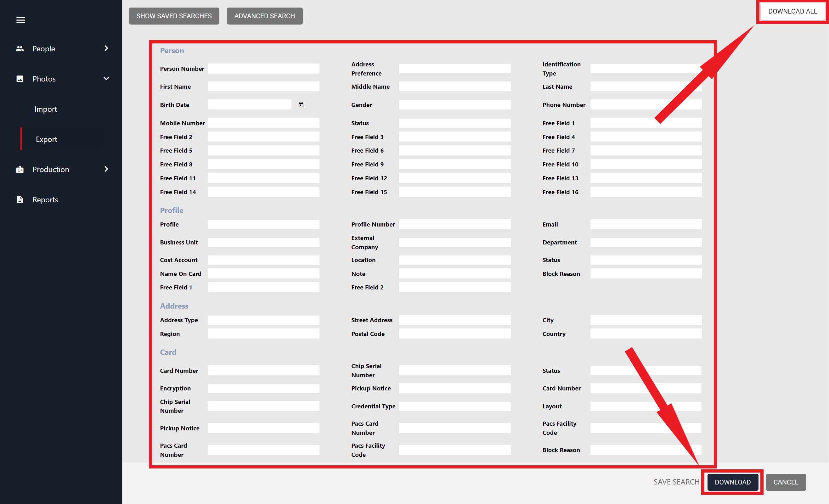The image size is (829, 504).
Task: Focus the Country input field
Action: (646, 333)
